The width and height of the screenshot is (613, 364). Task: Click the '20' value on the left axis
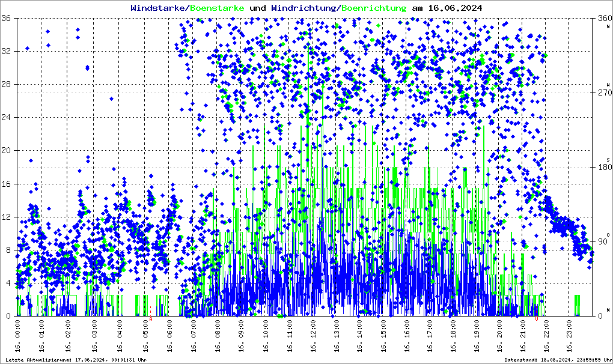(x=7, y=151)
